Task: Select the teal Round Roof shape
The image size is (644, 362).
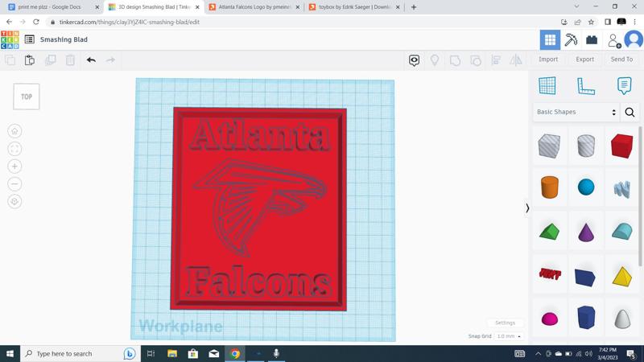Action: (x=621, y=231)
